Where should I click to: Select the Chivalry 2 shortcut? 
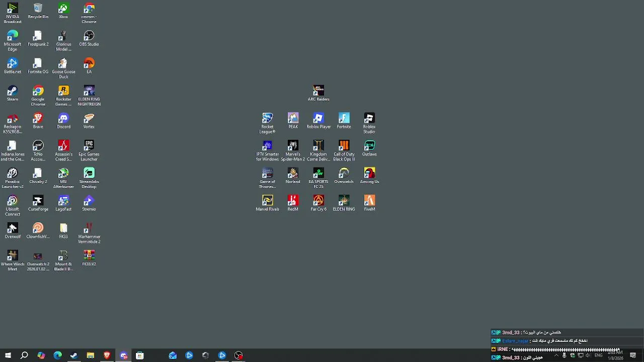(x=38, y=176)
